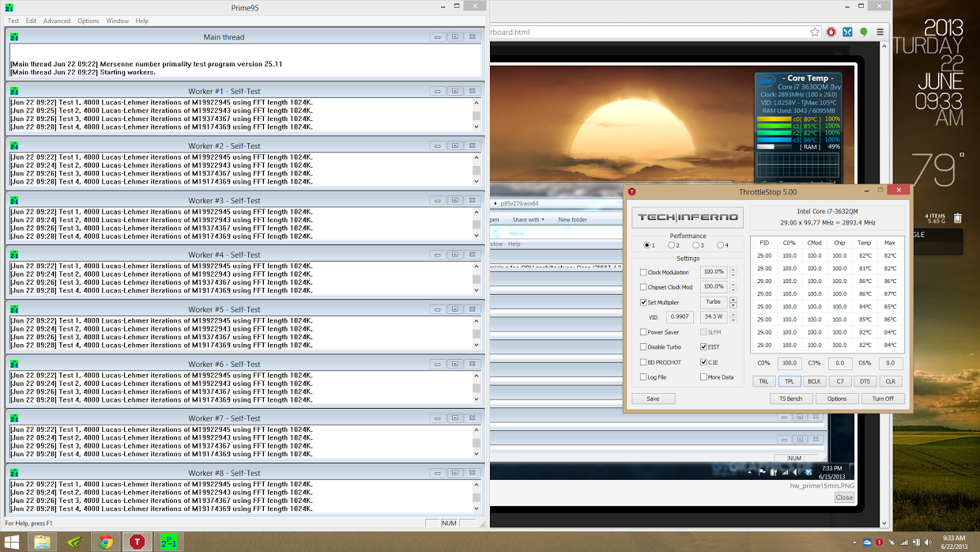The height and width of the screenshot is (552, 980).
Task: Open the Prime95 Options menu
Action: pyautogui.click(x=89, y=21)
